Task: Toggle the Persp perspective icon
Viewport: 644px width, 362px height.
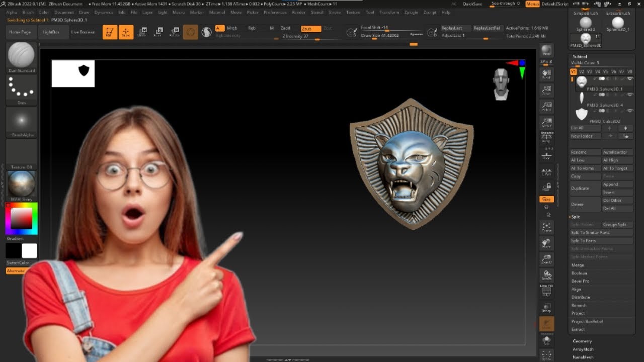Action: [x=546, y=137]
